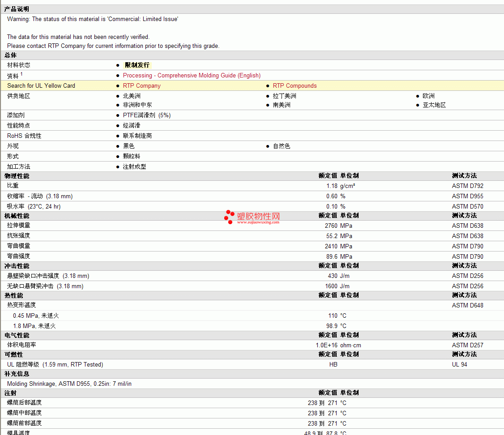
Task: Open the RTP Company yellow card link
Action: (x=142, y=86)
